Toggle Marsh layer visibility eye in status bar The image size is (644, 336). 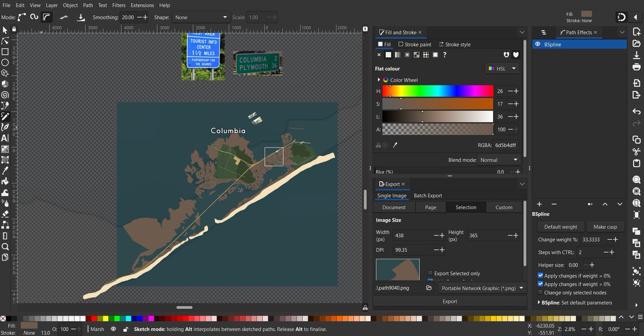pos(113,330)
